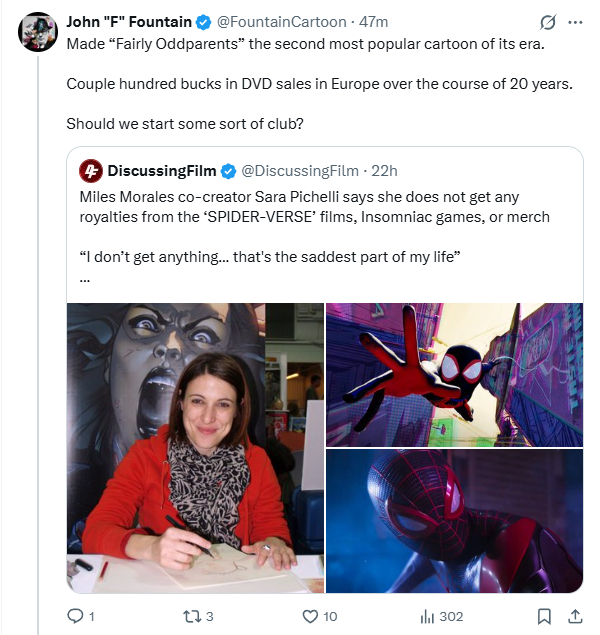The width and height of the screenshot is (600, 635).
Task: Click the share upload icon
Action: (x=575, y=616)
